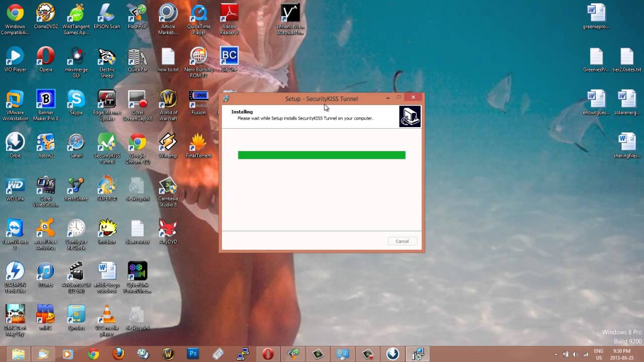Select FinalTorrent desktop shortcut
The height and width of the screenshot is (362, 644).
(x=198, y=145)
